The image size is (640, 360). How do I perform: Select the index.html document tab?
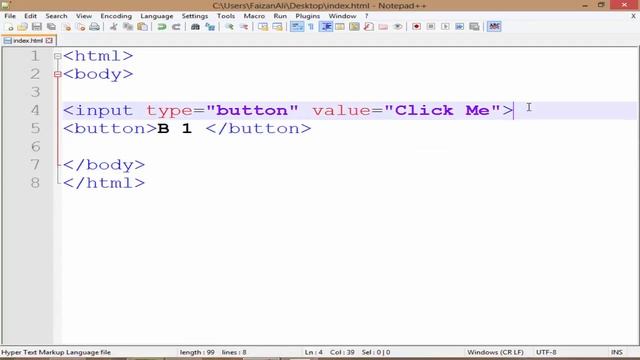point(28,40)
